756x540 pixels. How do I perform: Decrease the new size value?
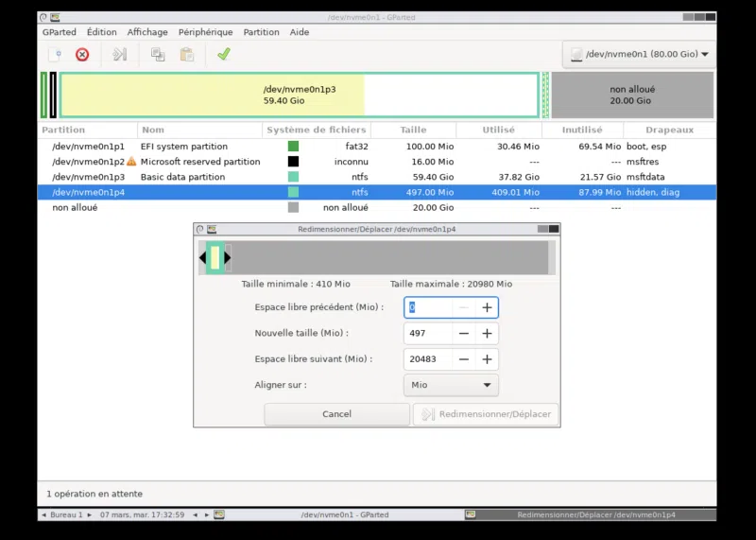click(x=463, y=334)
